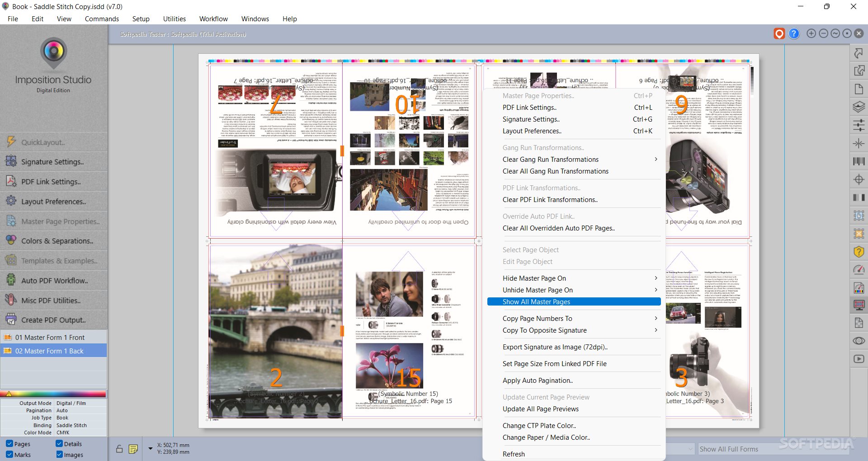Choose Refresh in context menu

pos(574,454)
